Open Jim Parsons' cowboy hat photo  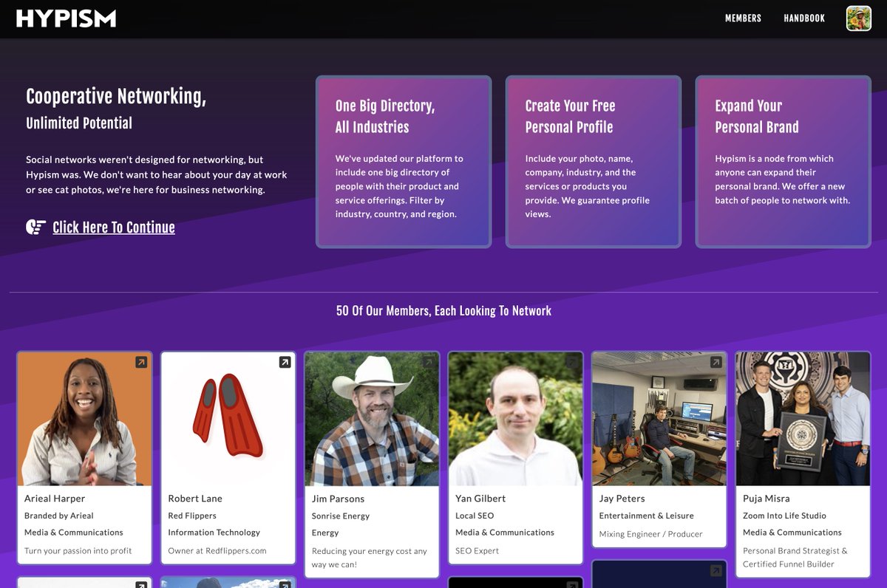tap(372, 419)
